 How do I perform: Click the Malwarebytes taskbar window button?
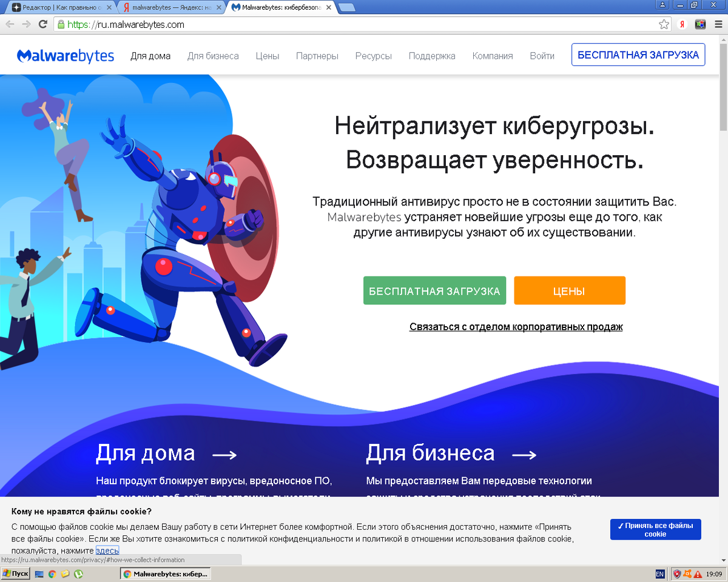coord(166,574)
